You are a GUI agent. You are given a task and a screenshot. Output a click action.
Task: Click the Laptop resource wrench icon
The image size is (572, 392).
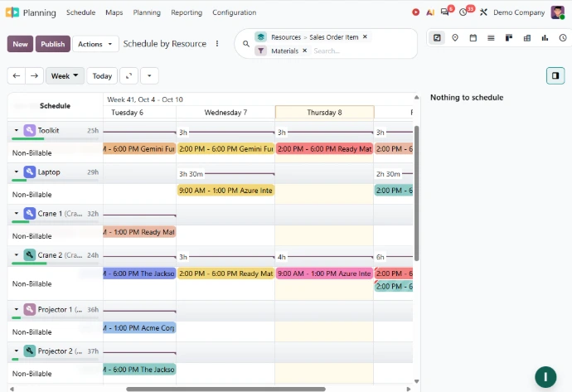(x=30, y=172)
